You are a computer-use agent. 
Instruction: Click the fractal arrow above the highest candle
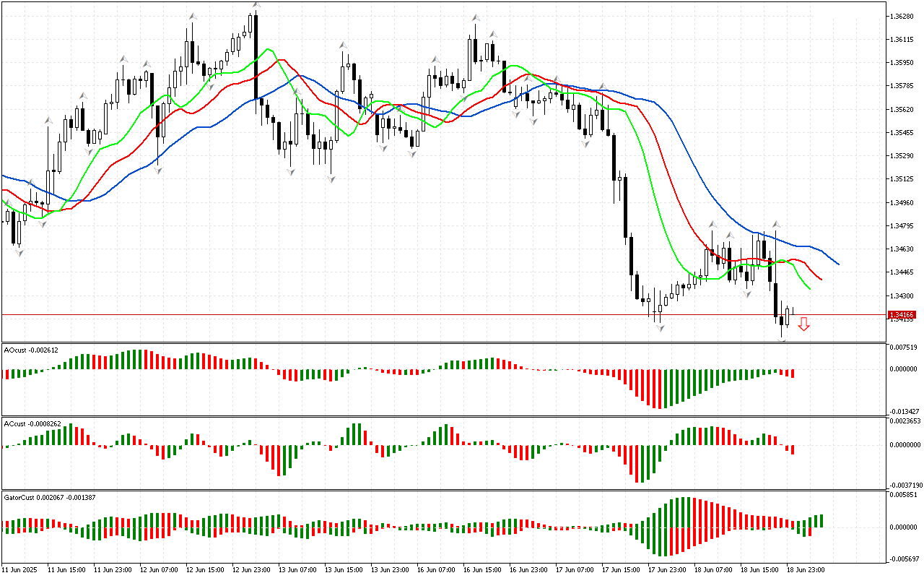coord(256,4)
